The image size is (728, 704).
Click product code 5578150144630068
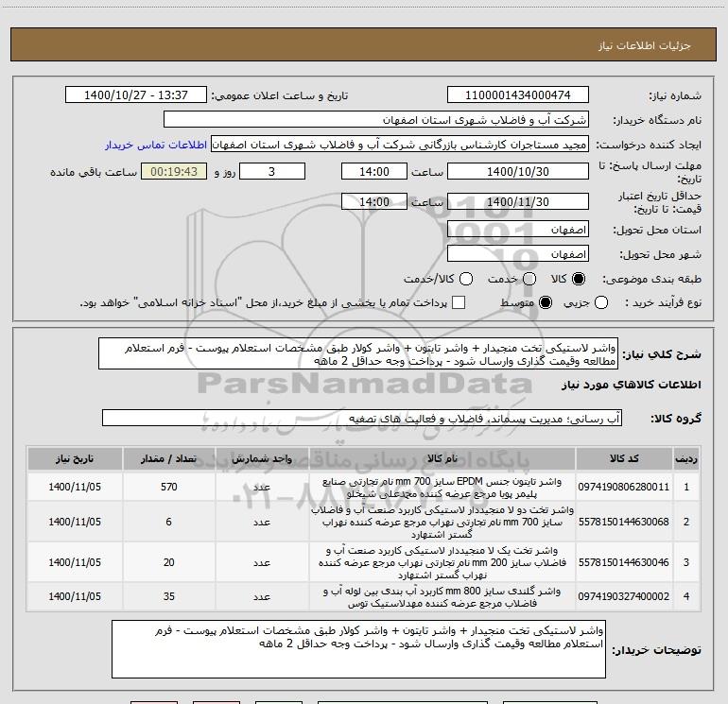point(624,522)
